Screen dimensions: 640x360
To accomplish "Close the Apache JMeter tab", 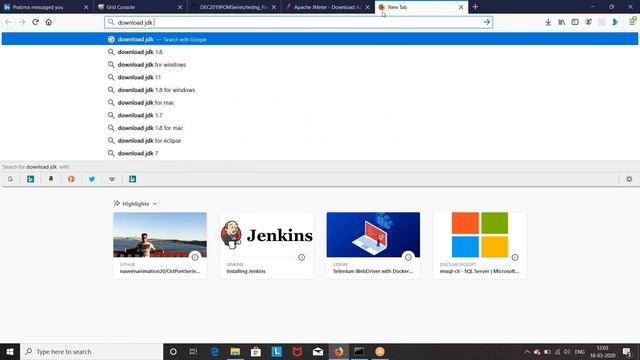I will [367, 7].
